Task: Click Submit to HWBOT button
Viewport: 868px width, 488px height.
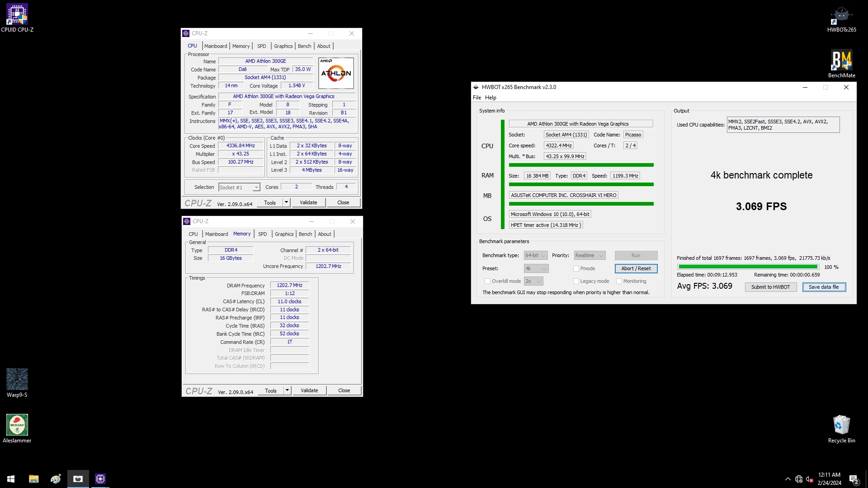Action: point(770,287)
